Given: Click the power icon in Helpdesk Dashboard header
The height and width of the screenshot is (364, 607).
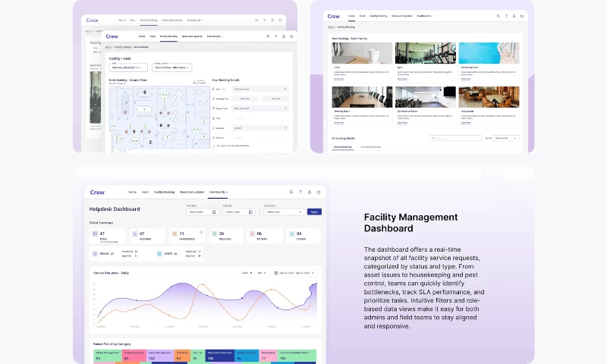Looking at the screenshot, I should pyautogui.click(x=318, y=193).
